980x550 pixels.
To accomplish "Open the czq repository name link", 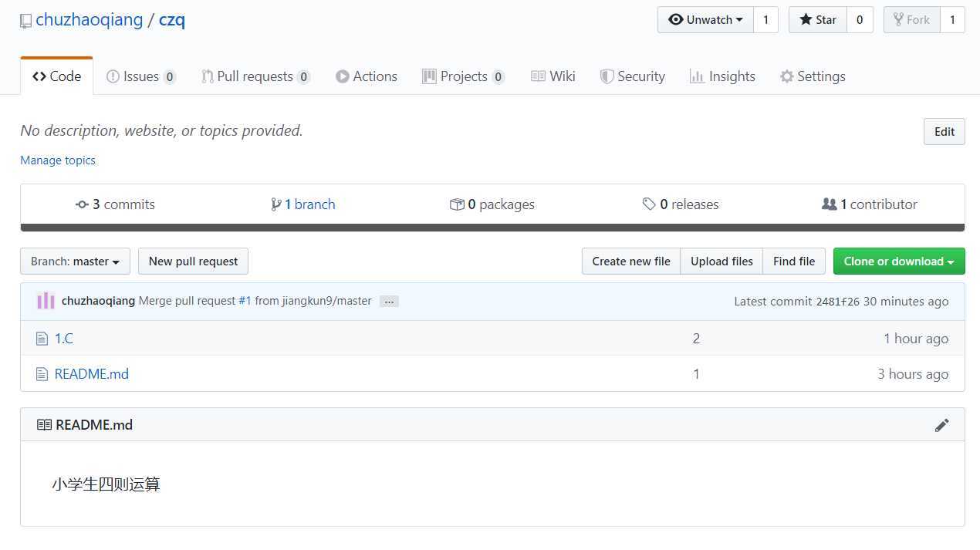I will click(x=172, y=20).
